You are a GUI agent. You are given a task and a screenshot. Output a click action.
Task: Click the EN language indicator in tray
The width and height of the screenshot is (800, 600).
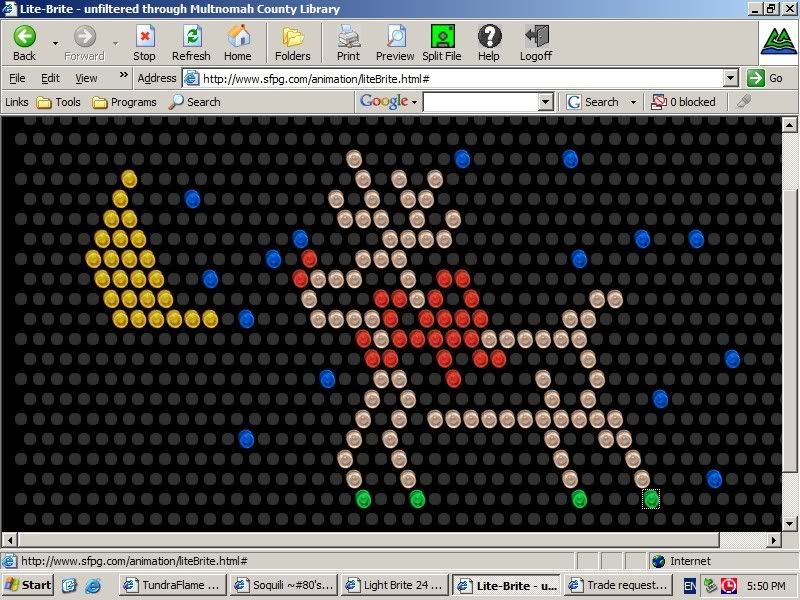(x=689, y=586)
